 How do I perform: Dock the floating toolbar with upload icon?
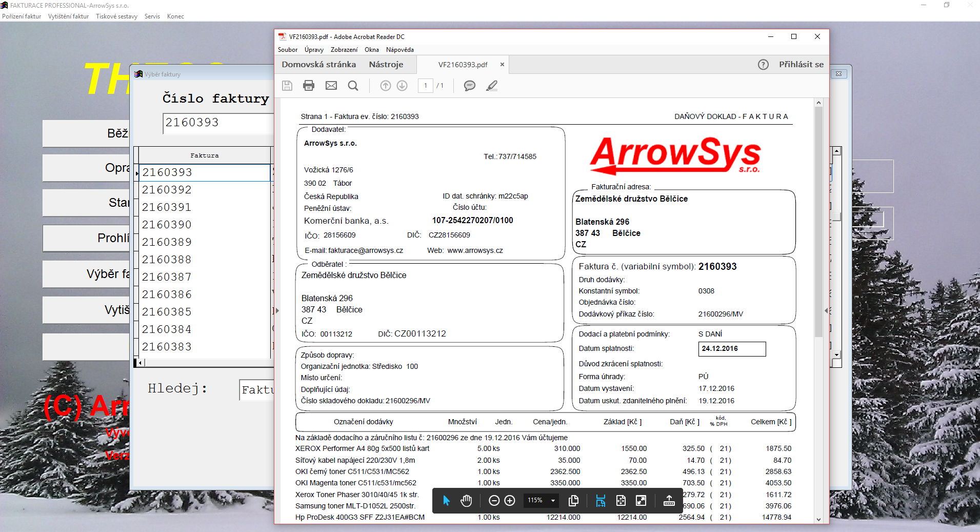coord(669,500)
